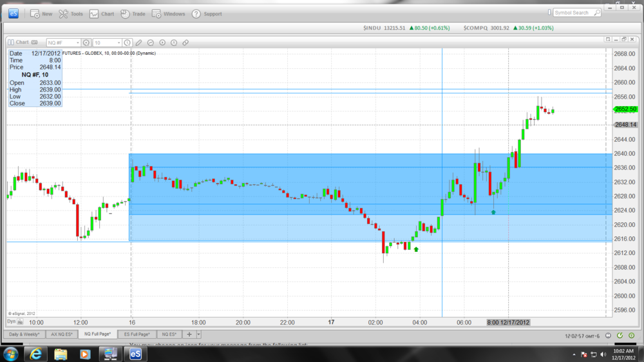Open File Explorer from taskbar
644x362 pixels.
[x=61, y=354]
